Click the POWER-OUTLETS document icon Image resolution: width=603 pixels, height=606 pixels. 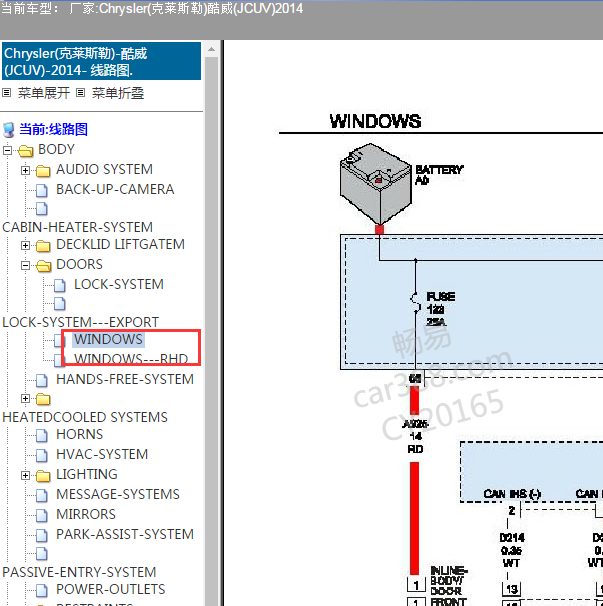point(42,590)
